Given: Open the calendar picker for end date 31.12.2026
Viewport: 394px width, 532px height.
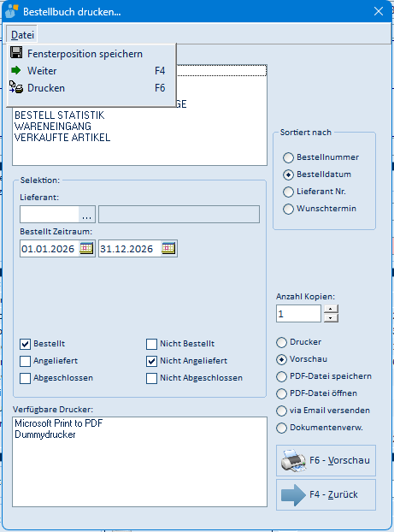Looking at the screenshot, I should click(168, 248).
